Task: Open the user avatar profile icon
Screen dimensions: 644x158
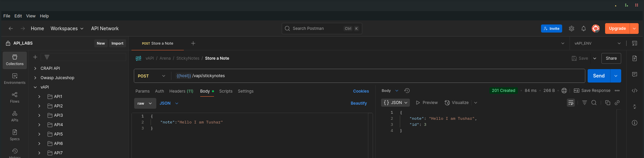Action: click(x=596, y=29)
